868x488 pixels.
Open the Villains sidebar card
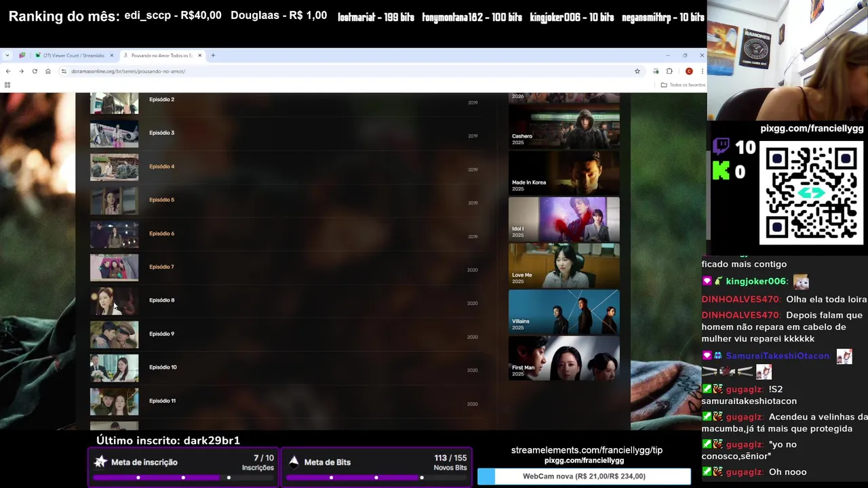[x=564, y=312]
